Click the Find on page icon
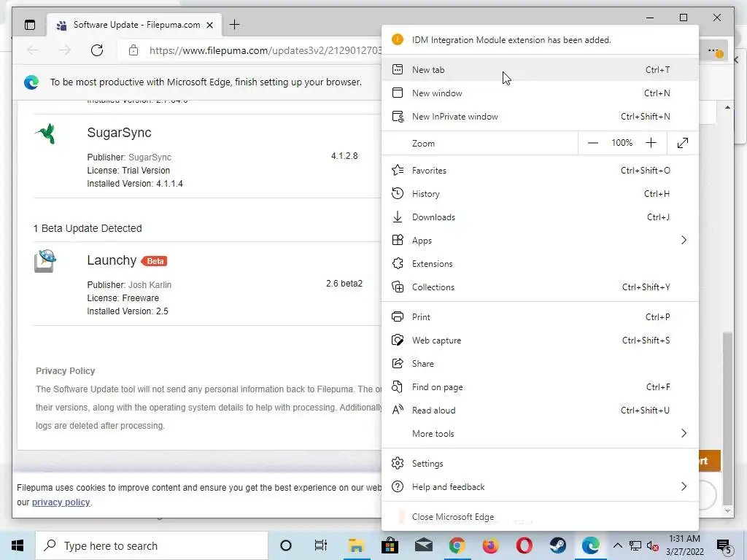Viewport: 747px width, 560px height. tap(398, 386)
